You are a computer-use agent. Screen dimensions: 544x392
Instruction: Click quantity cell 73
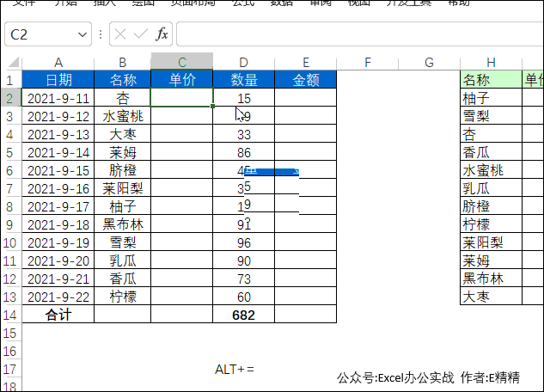click(x=243, y=279)
